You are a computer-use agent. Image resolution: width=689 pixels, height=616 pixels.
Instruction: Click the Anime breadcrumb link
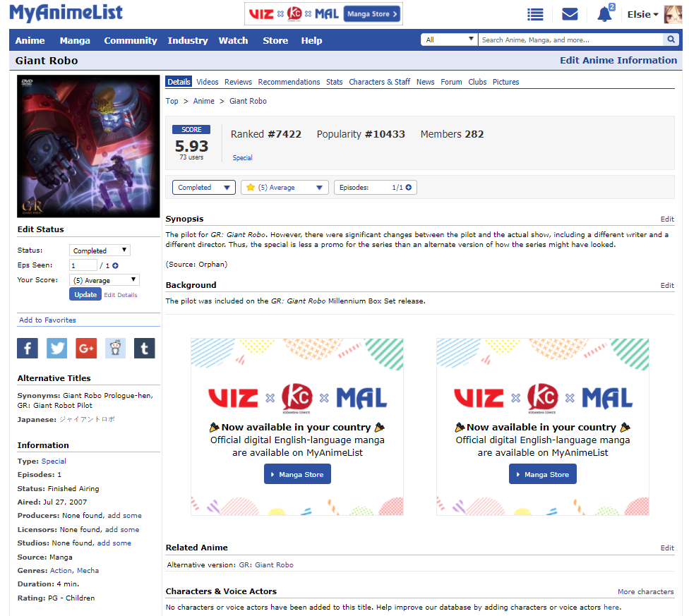pos(204,101)
